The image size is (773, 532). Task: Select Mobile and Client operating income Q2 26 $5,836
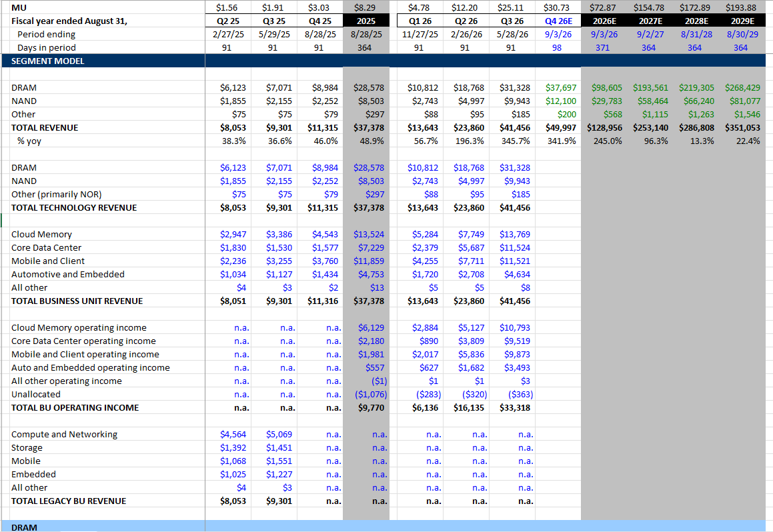pyautogui.click(x=471, y=355)
